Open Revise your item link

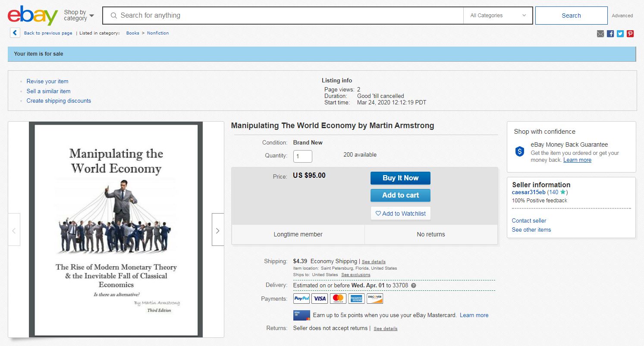[47, 81]
